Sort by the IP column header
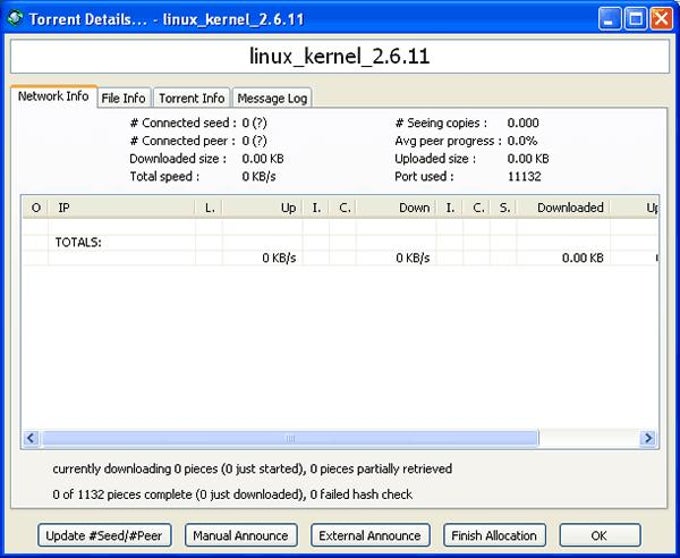680x558 pixels. point(122,208)
